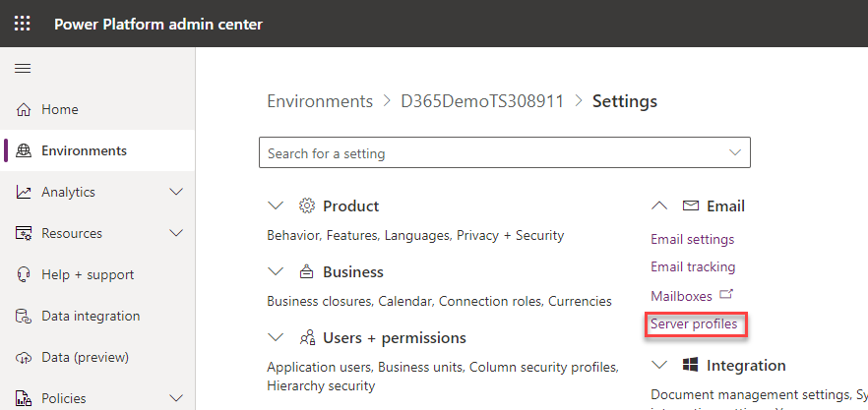Viewport: 868px width, 410px height.
Task: Click the Settings breadcrumb title
Action: (x=625, y=102)
